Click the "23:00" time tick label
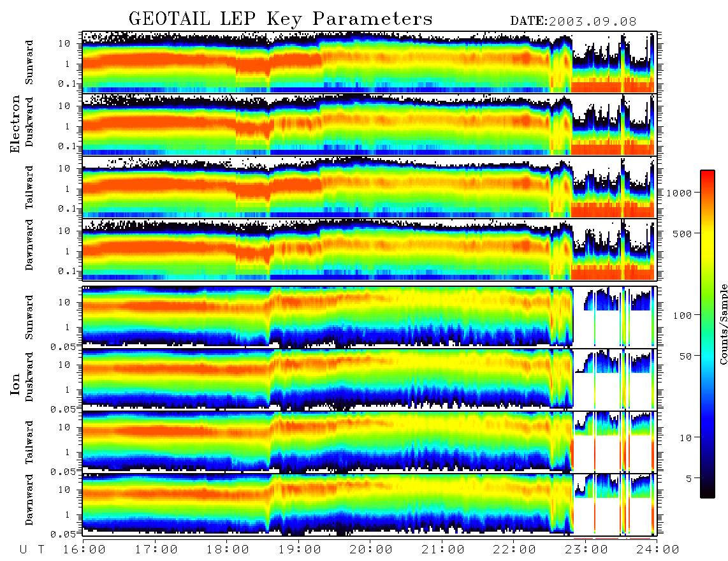This screenshot has width=728, height=561. point(587,550)
